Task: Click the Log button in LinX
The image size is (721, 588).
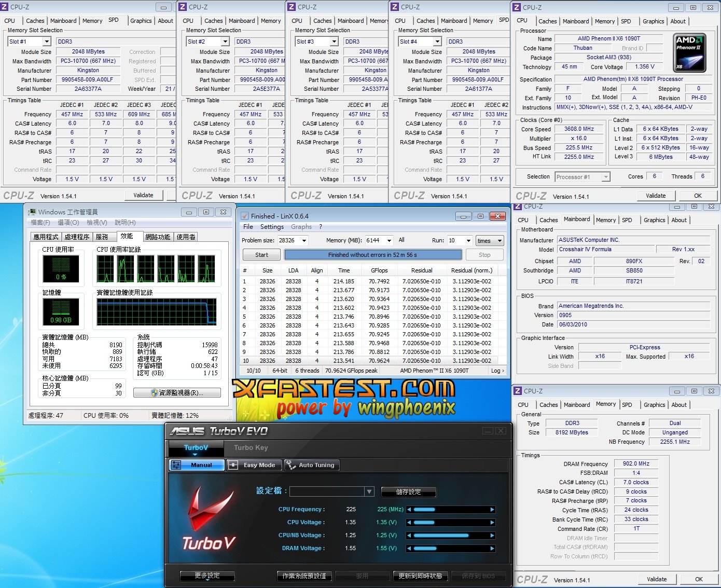Action: (497, 371)
